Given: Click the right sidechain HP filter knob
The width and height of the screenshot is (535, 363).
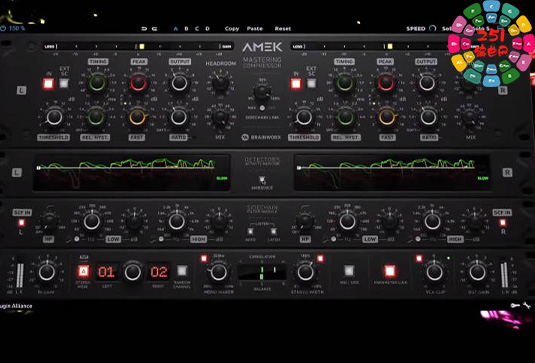Looking at the screenshot, I should click(x=305, y=221).
